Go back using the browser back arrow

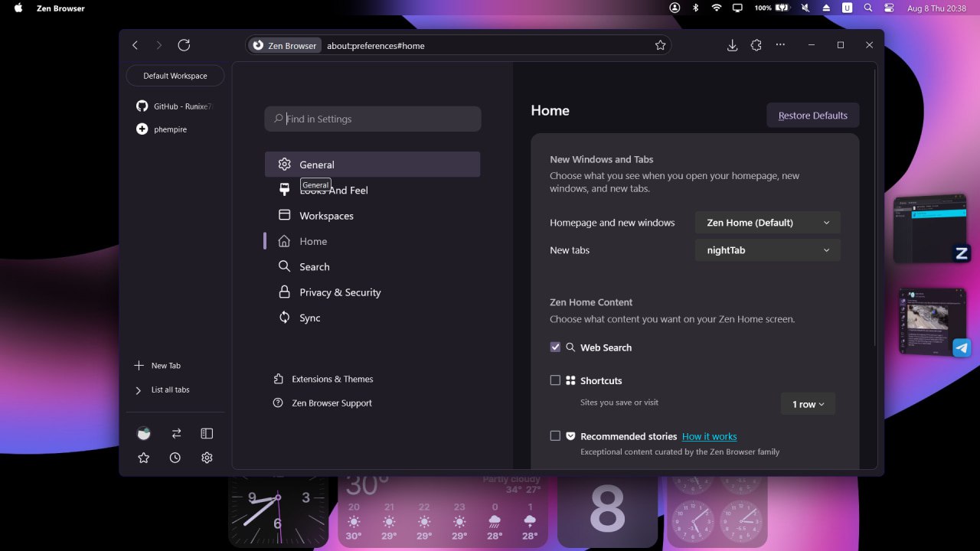[x=136, y=45]
